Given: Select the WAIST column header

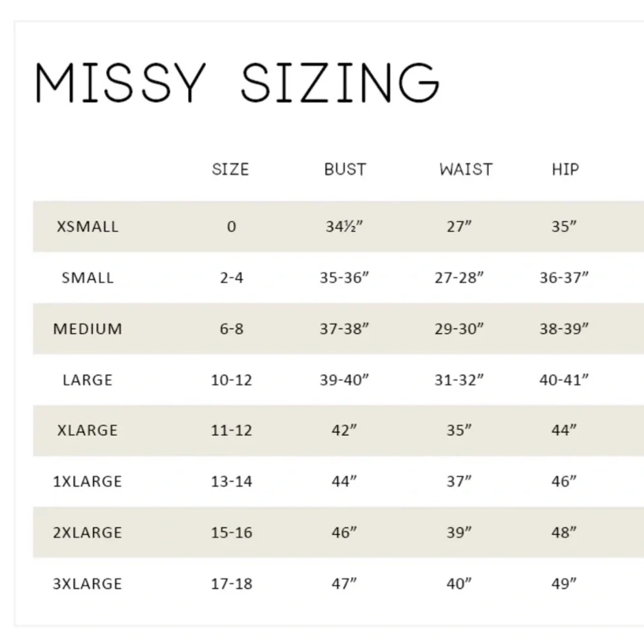Looking at the screenshot, I should [x=466, y=169].
